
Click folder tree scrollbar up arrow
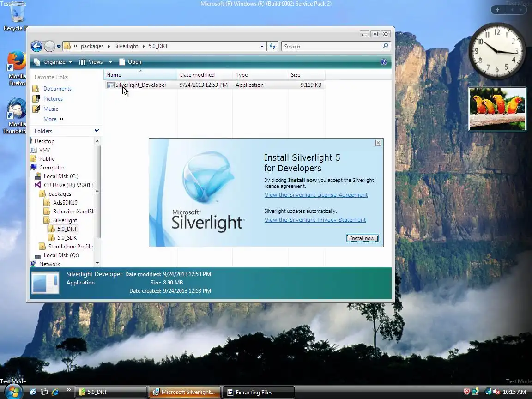[x=97, y=141]
